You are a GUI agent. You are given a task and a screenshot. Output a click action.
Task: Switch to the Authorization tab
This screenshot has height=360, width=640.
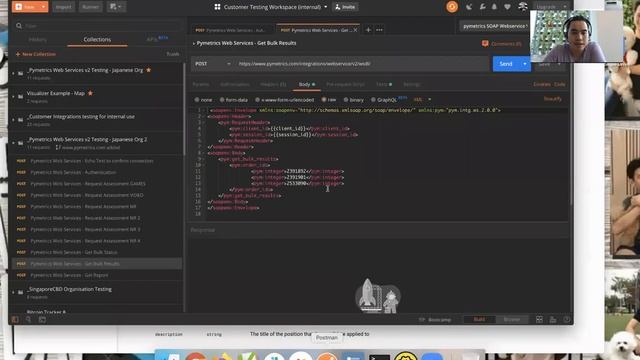tap(235, 84)
